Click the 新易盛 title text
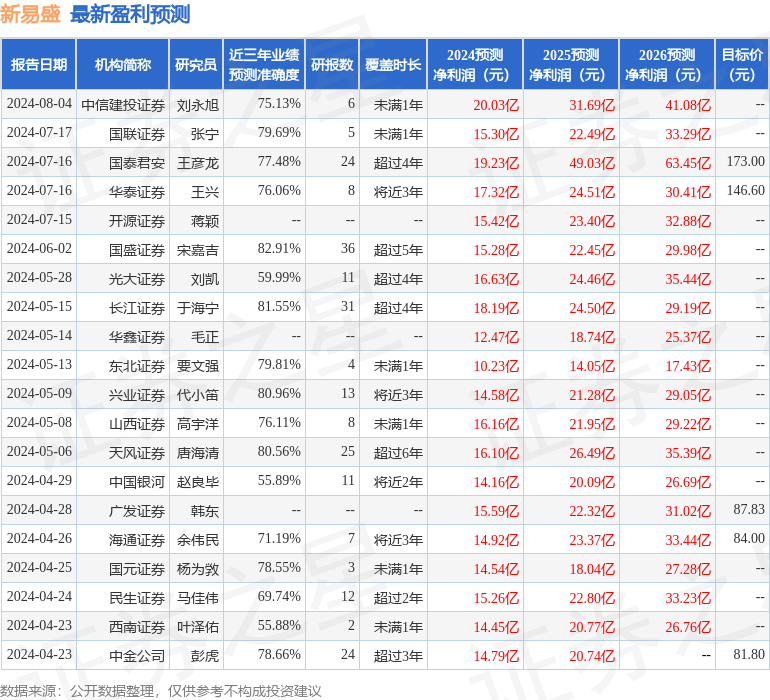Screen dimensions: 770x700 click(30, 14)
